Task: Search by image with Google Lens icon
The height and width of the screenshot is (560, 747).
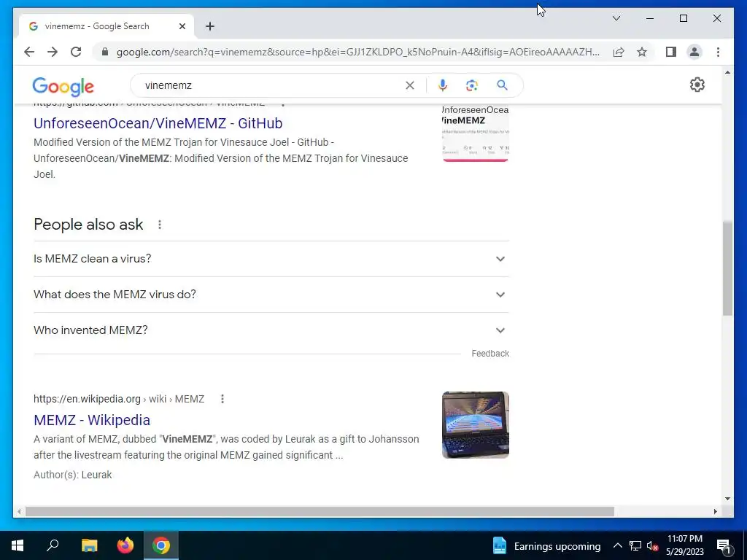Action: click(472, 85)
